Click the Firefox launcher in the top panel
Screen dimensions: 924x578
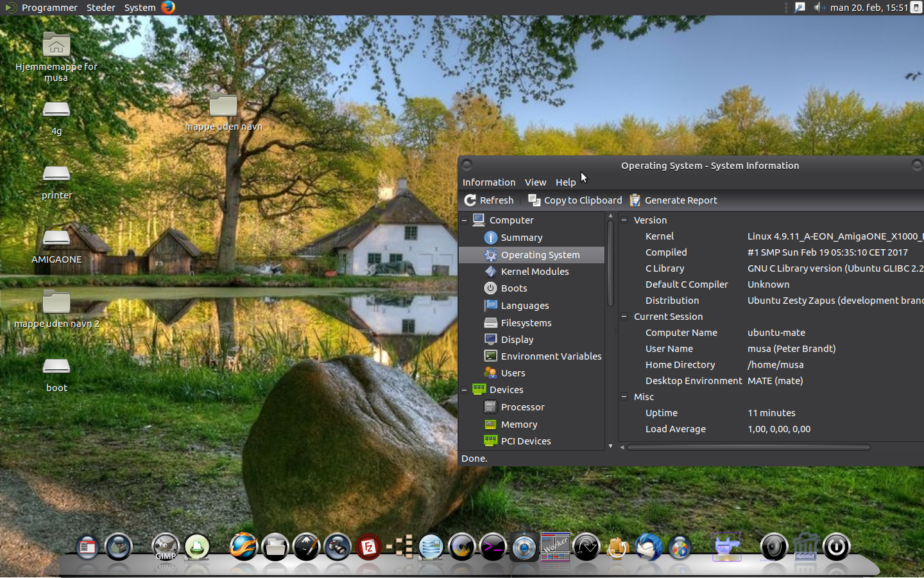click(x=168, y=8)
